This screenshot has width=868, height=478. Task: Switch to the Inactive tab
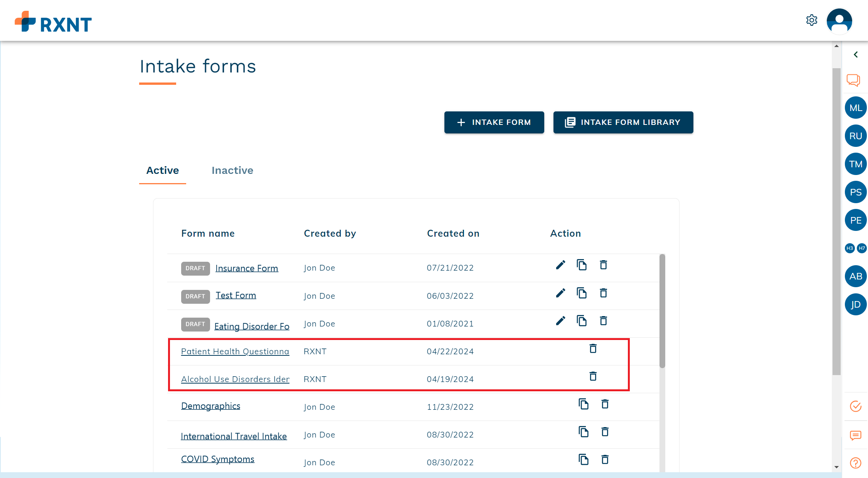(x=232, y=170)
